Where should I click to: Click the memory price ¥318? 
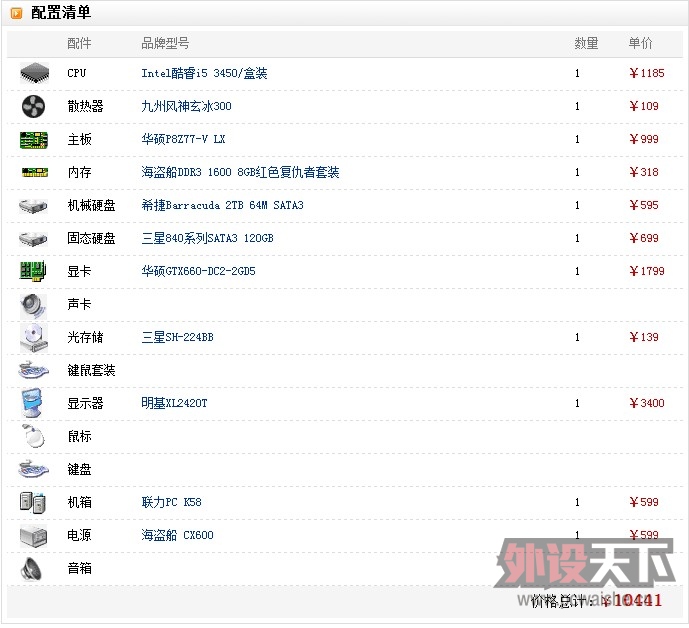click(643, 172)
